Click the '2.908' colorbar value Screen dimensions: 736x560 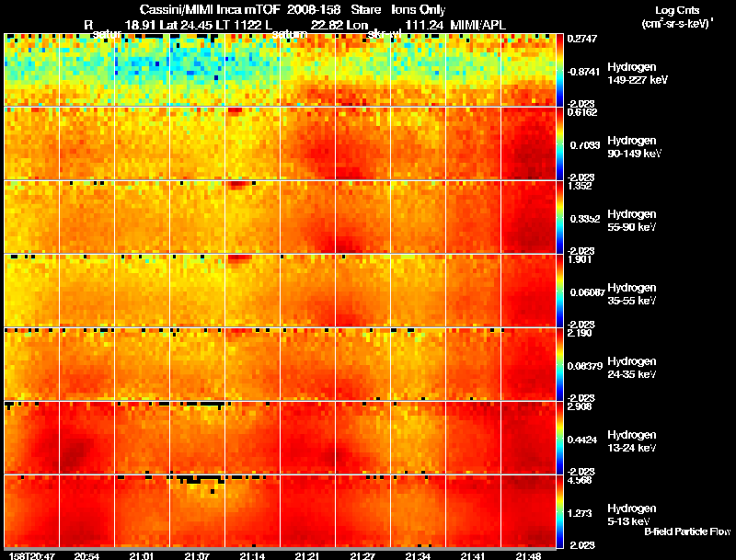click(x=580, y=406)
